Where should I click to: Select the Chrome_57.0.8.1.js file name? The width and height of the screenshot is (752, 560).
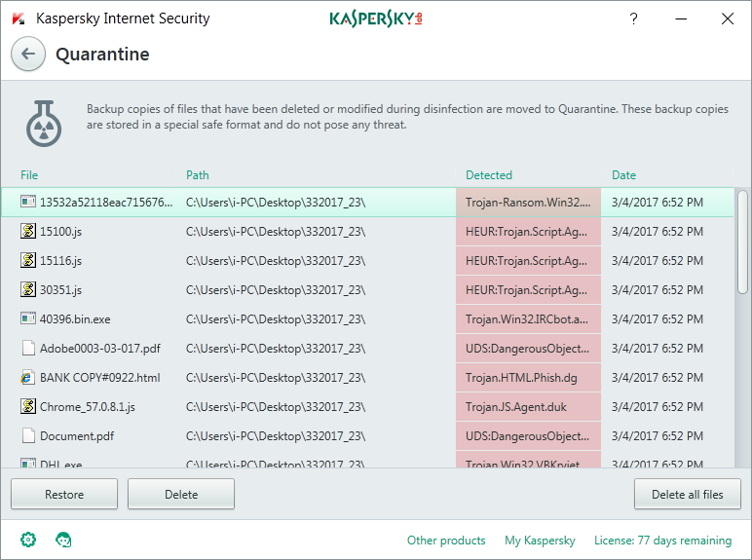(x=88, y=407)
